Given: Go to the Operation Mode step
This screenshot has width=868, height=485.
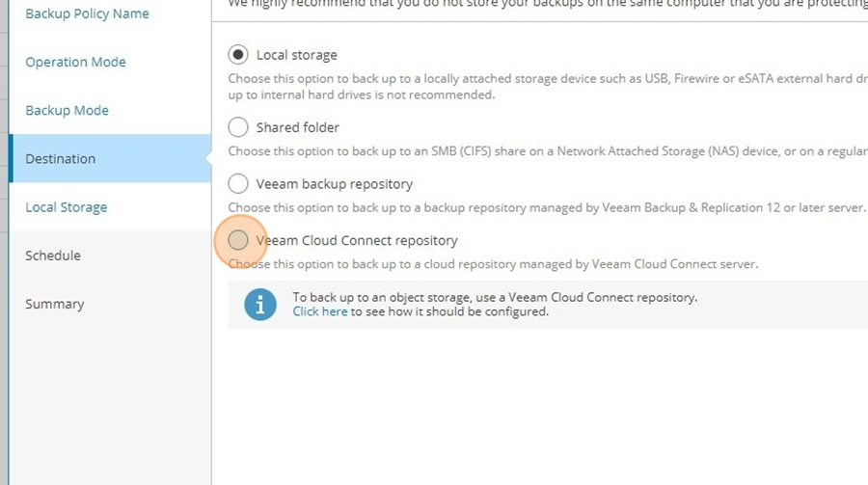Looking at the screenshot, I should pyautogui.click(x=76, y=62).
